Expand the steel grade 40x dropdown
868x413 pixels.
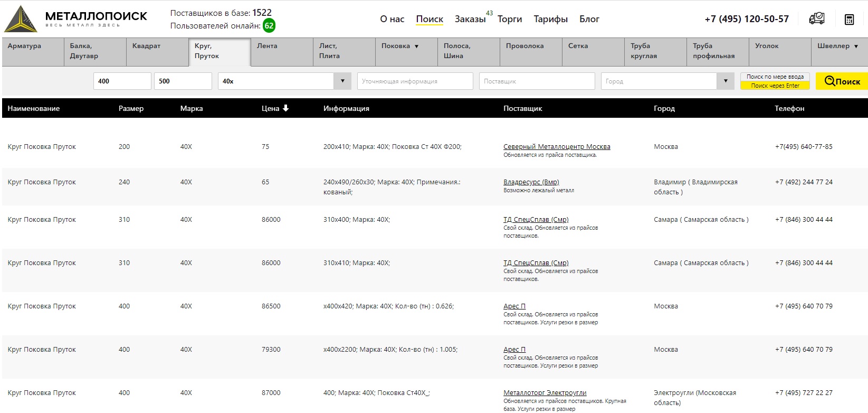tap(342, 81)
